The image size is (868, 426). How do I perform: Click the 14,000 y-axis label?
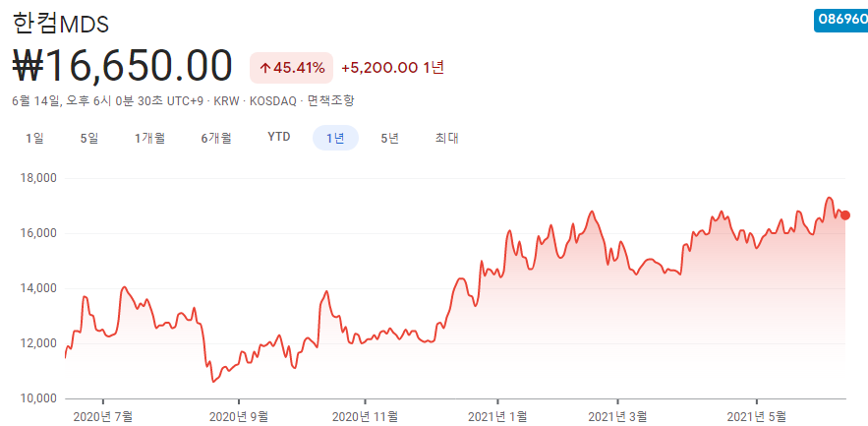(38, 288)
